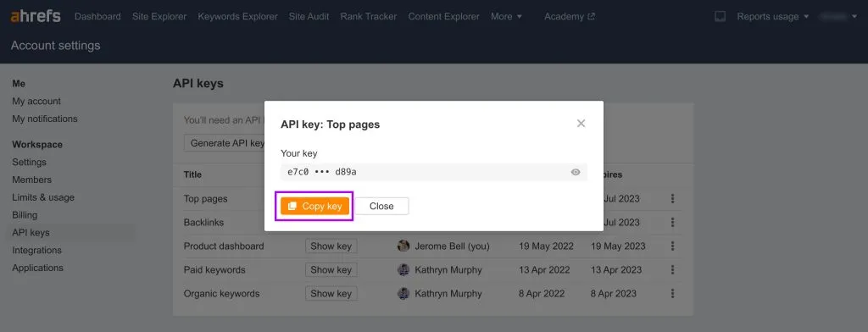The height and width of the screenshot is (332, 868).
Task: Expand Reports usage dropdown
Action: pyautogui.click(x=773, y=17)
